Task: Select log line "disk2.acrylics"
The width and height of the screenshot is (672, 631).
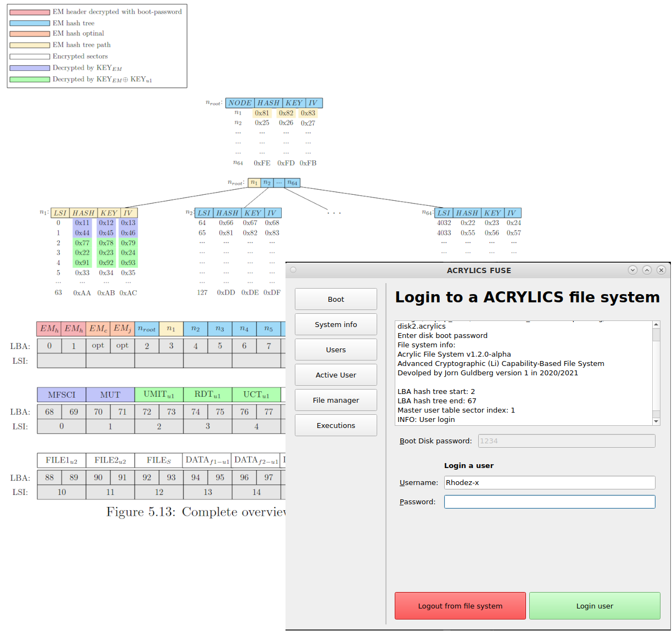Action: click(422, 326)
